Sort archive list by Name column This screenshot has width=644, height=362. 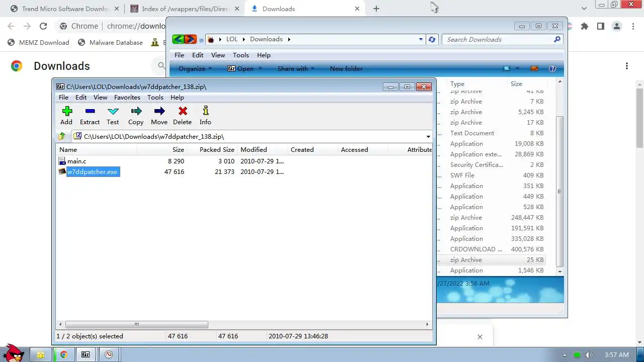[96, 149]
